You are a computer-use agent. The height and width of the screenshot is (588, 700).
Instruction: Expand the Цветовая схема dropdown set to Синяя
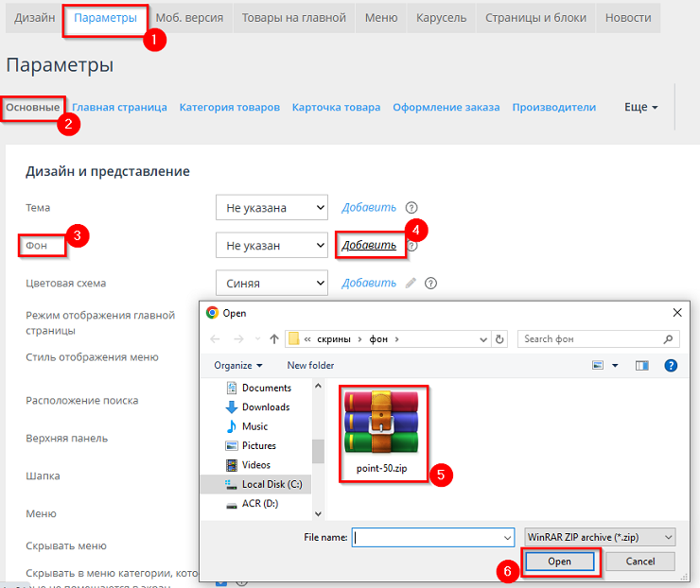(x=271, y=283)
